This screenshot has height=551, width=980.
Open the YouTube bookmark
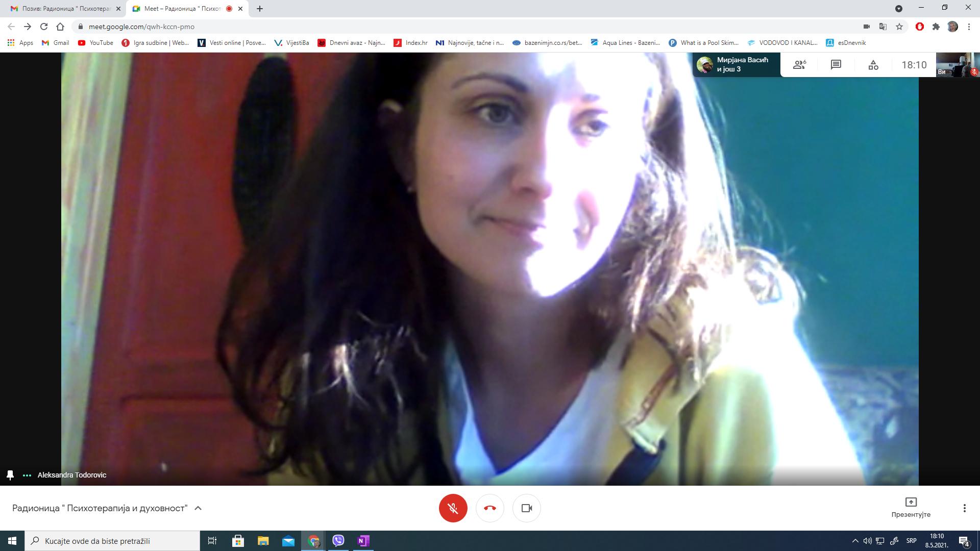[x=95, y=43]
